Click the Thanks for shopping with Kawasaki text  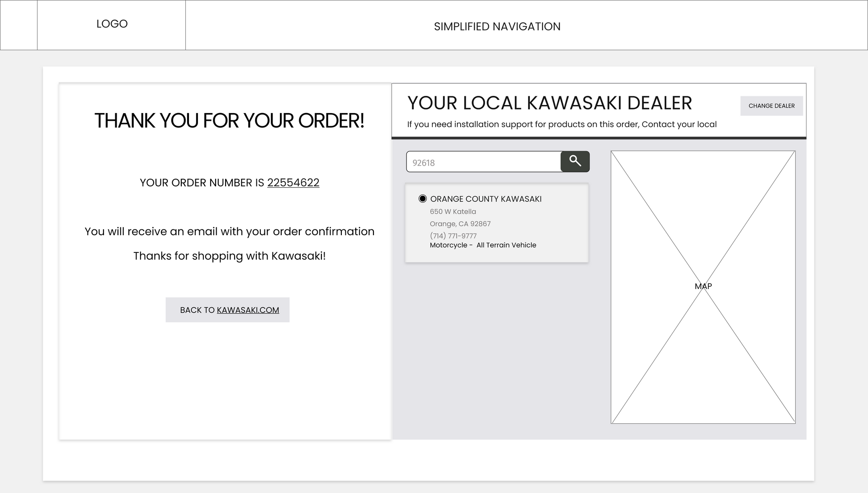click(x=230, y=256)
